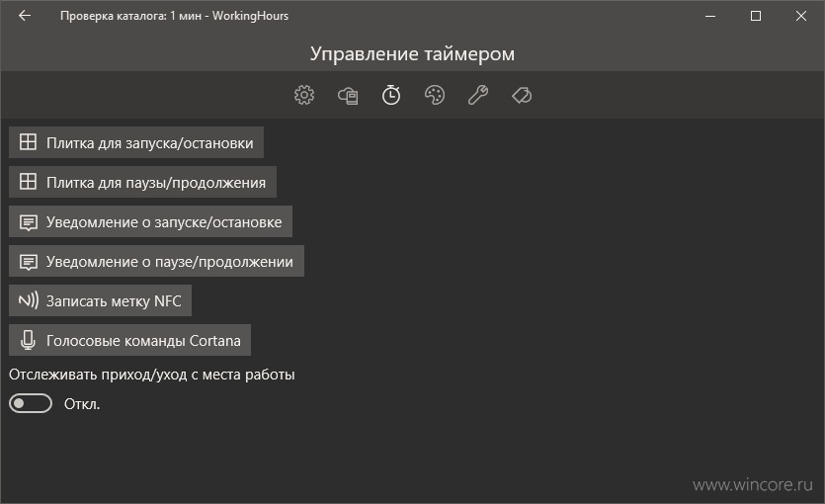Viewport: 825px width, 504px height.
Task: Open the tags label tab
Action: [x=522, y=95]
